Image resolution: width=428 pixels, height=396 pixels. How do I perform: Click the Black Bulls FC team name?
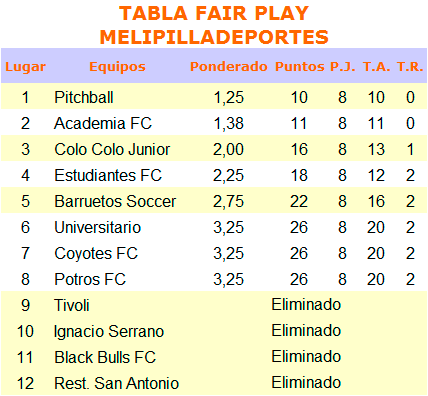pyautogui.click(x=105, y=357)
